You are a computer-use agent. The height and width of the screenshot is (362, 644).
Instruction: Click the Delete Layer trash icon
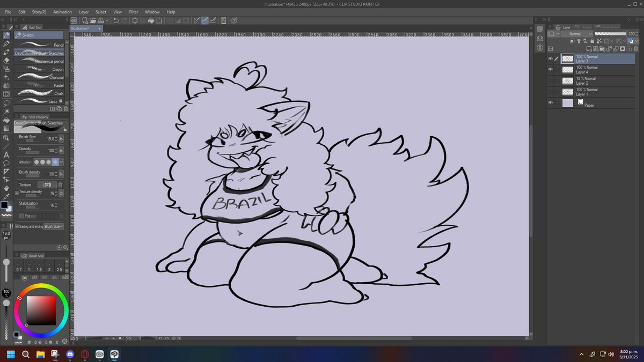635,49
